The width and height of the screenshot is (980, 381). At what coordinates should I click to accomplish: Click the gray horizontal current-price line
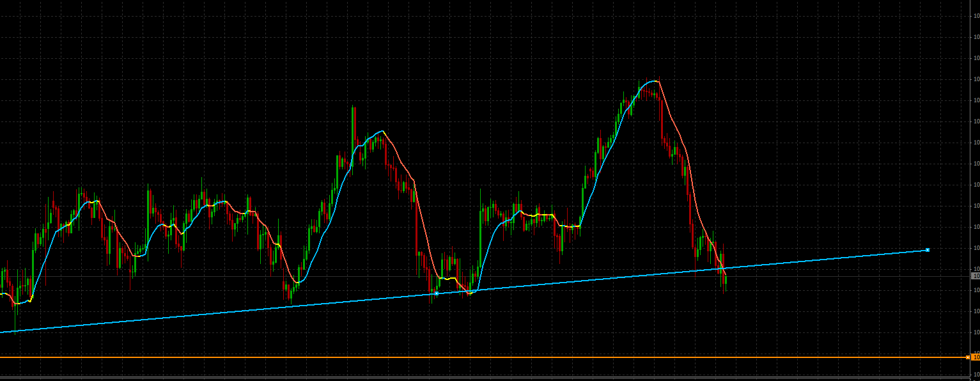pyautogui.click(x=486, y=276)
